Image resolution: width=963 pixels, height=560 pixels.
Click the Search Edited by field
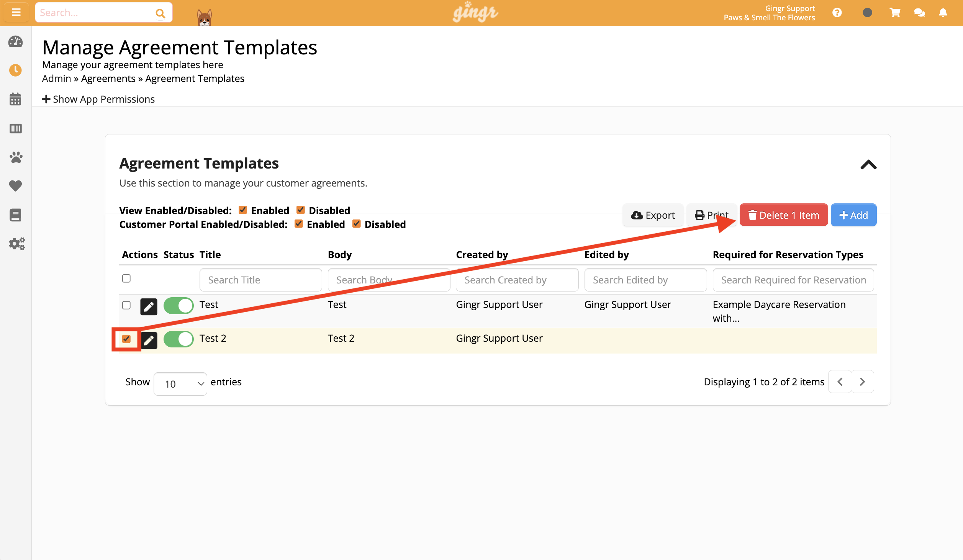pos(645,280)
